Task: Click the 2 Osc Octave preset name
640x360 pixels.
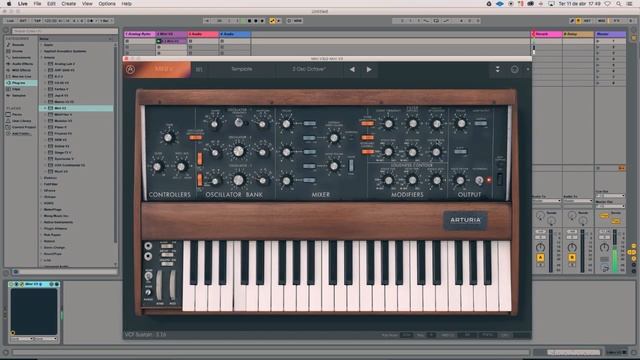Action: click(309, 69)
